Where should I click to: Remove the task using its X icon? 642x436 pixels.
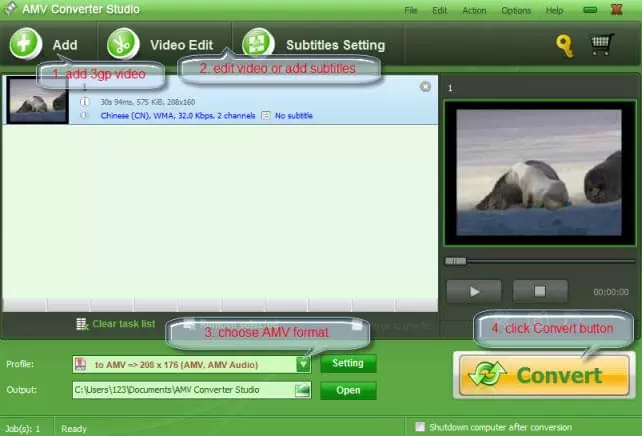point(425,87)
